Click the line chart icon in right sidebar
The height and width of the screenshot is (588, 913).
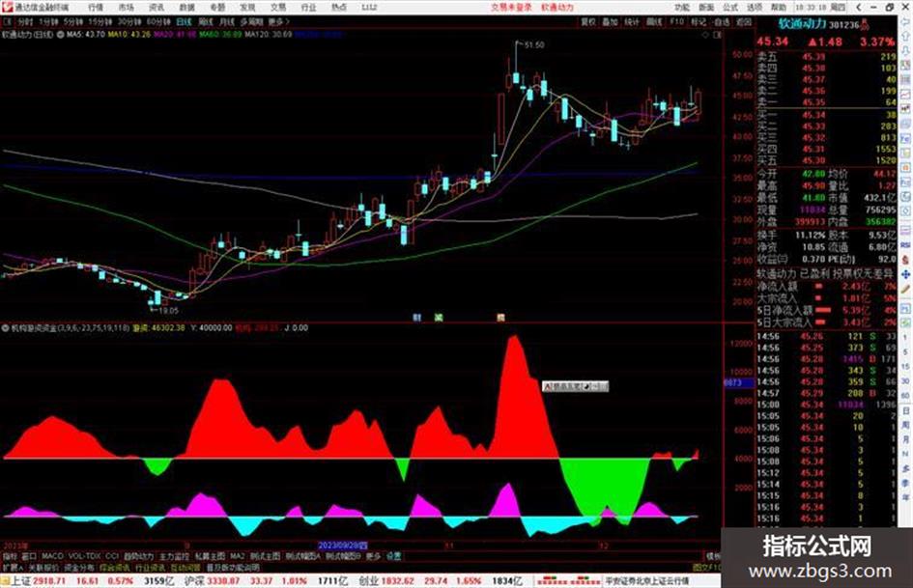pyautogui.click(x=905, y=95)
